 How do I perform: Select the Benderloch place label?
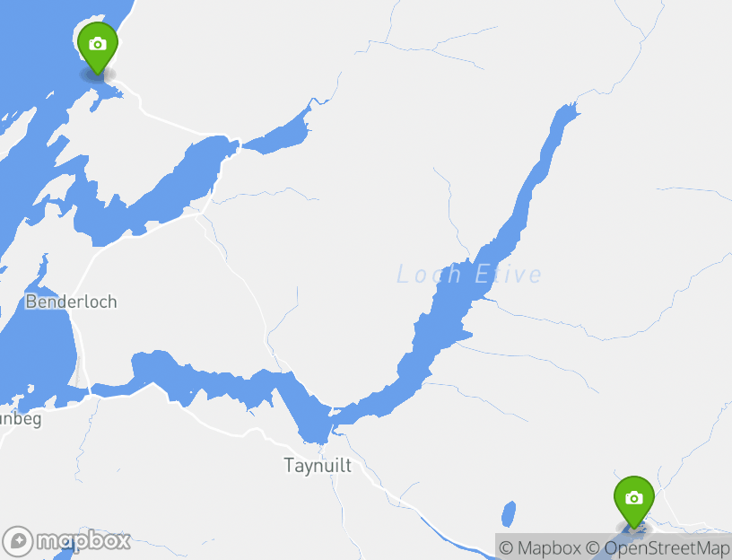[x=72, y=302]
